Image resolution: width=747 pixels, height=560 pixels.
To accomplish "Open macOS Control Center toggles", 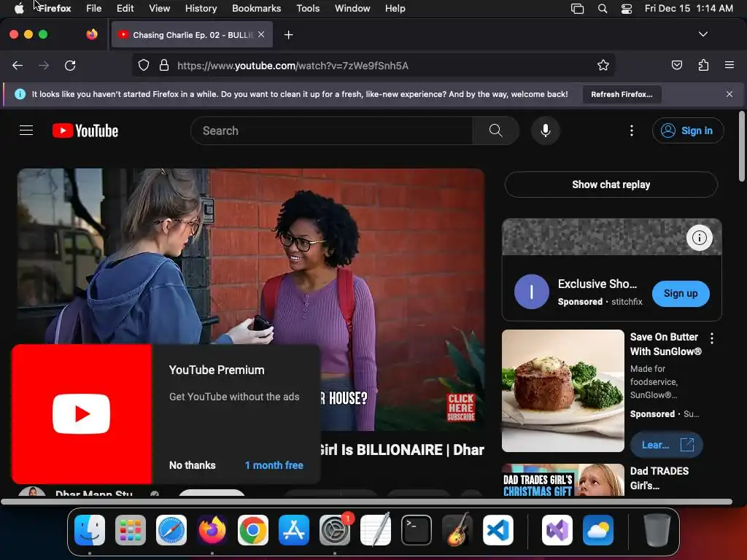I will [627, 9].
